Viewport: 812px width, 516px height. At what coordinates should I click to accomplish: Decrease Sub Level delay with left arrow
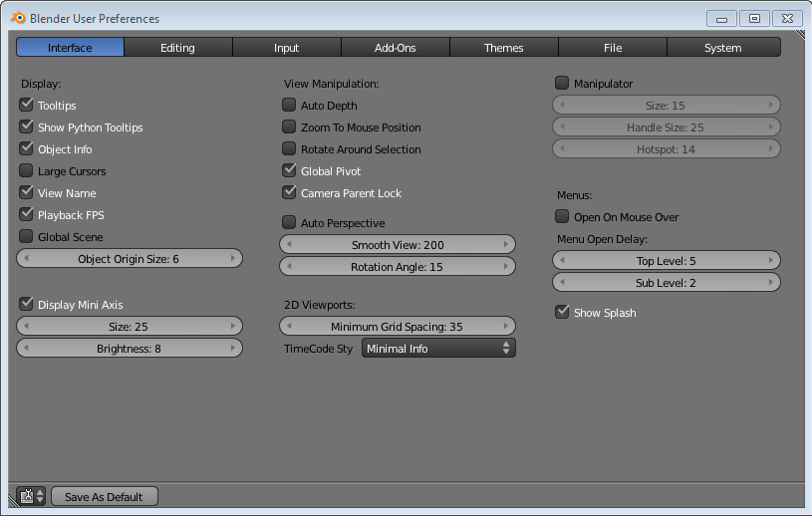[562, 282]
